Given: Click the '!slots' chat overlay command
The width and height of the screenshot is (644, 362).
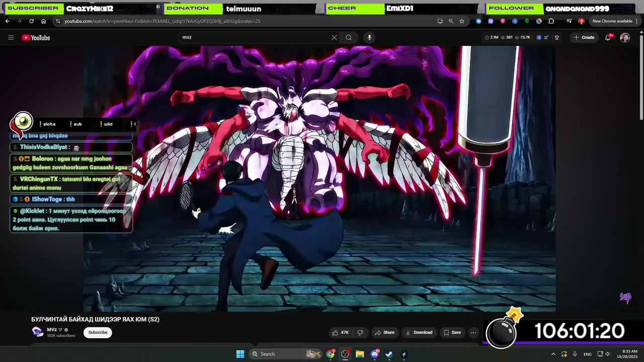Looking at the screenshot, I should coord(49,124).
